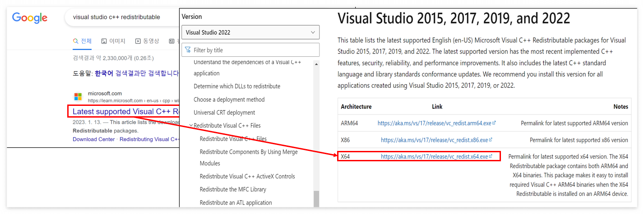The image size is (644, 214).
Task: Switch to the 이미지 tab
Action: (113, 41)
